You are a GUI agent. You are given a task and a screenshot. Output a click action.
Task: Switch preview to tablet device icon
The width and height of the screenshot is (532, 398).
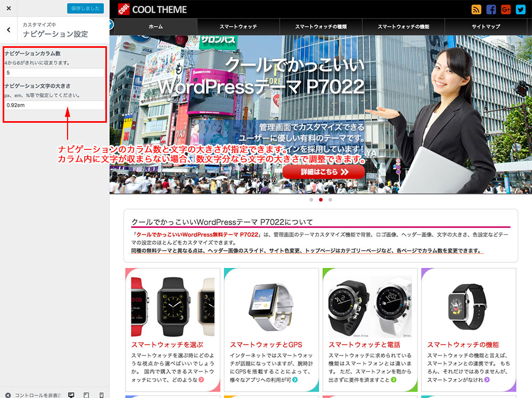point(86,395)
